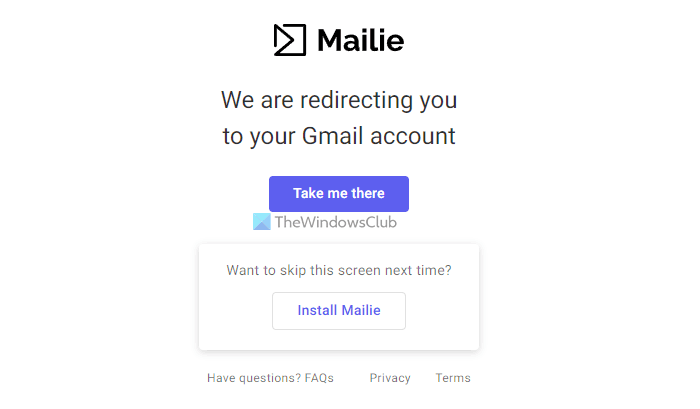Click the Mailie arrow logo icon
This screenshot has height=409, width=700.
[289, 40]
